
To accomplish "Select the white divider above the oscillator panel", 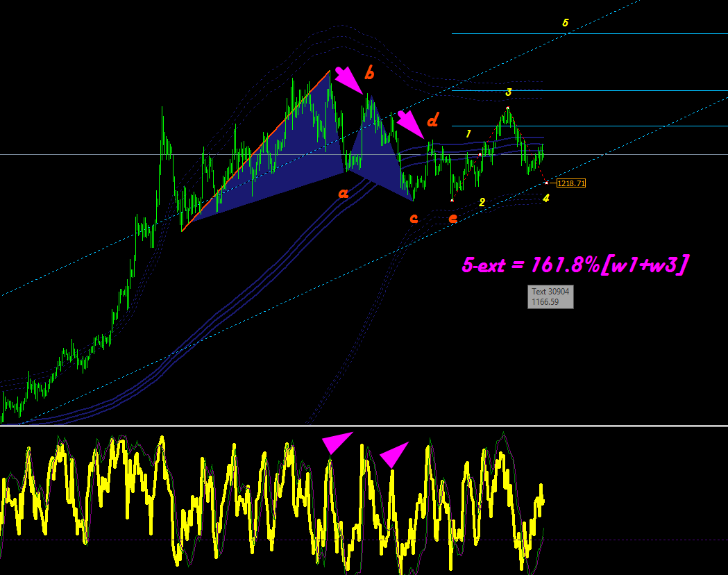I will click(364, 426).
